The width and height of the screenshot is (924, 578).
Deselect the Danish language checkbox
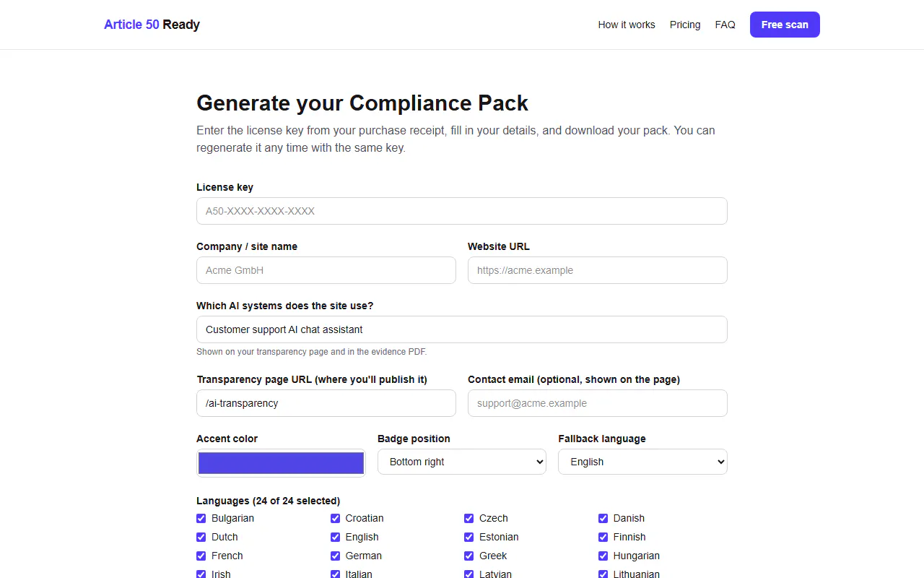click(603, 518)
